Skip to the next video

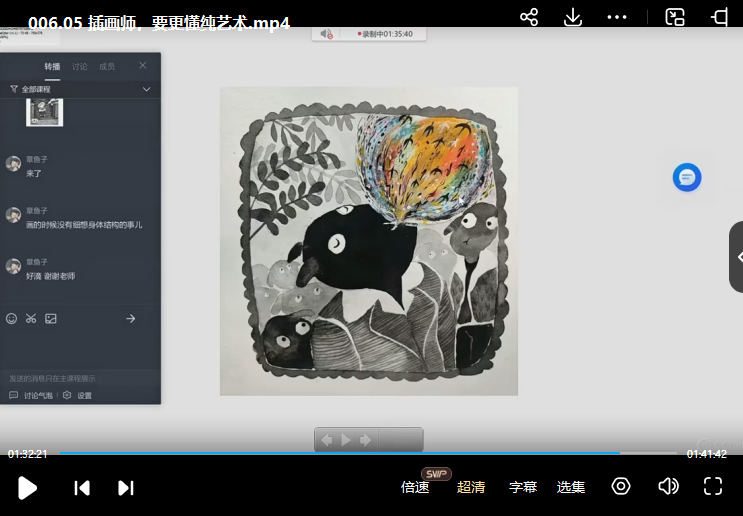[x=126, y=488]
